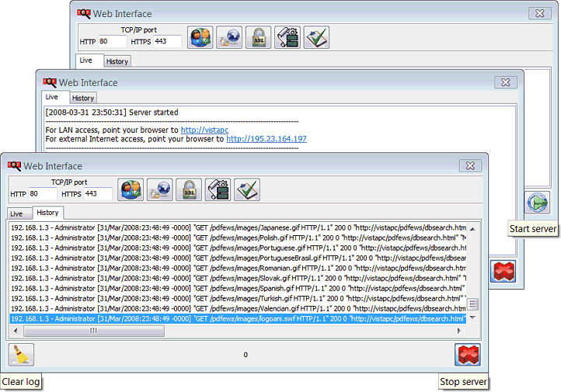The height and width of the screenshot is (392, 561).
Task: Click user accounts icon in rearmost window
Action: (x=200, y=38)
